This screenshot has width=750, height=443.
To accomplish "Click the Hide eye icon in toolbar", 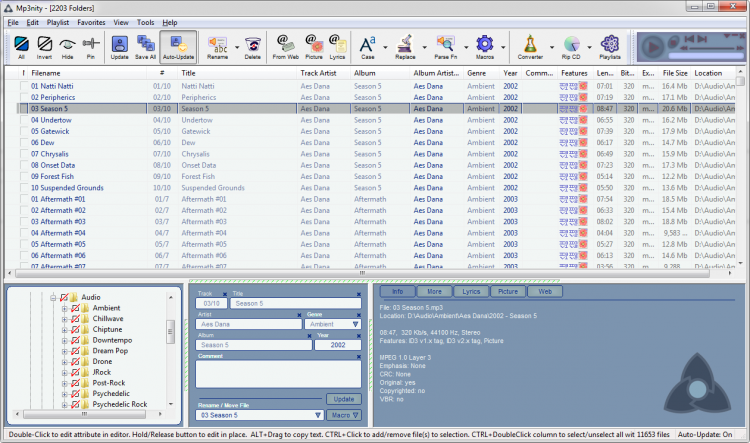I will (67, 47).
